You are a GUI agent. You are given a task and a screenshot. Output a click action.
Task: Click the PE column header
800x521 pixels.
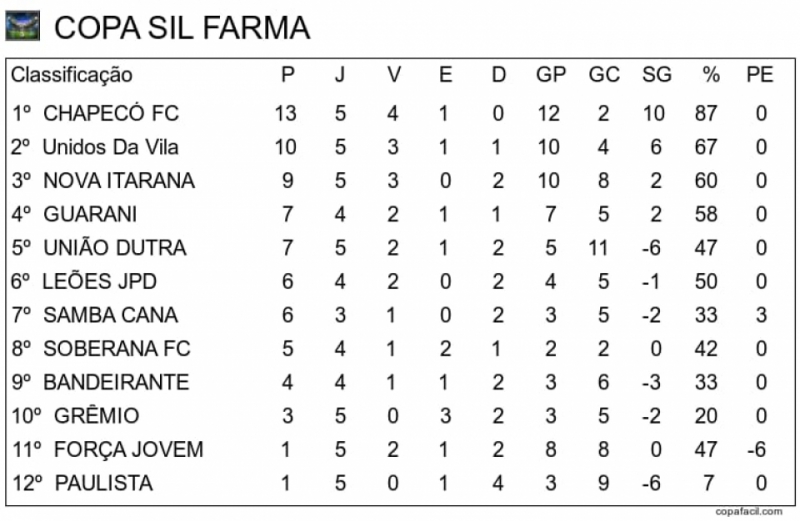[x=760, y=75]
